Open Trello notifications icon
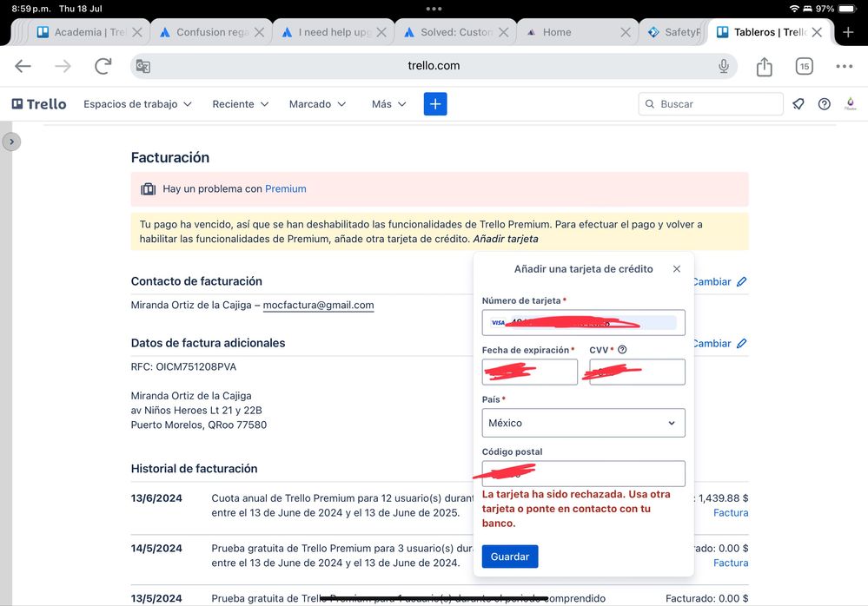 [798, 104]
